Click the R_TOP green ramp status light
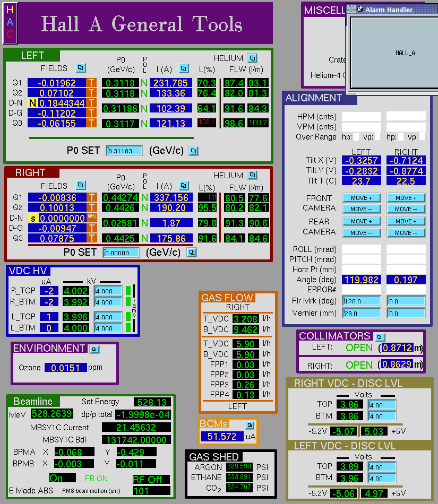Screen dimensions: 438x504 (128, 291)
